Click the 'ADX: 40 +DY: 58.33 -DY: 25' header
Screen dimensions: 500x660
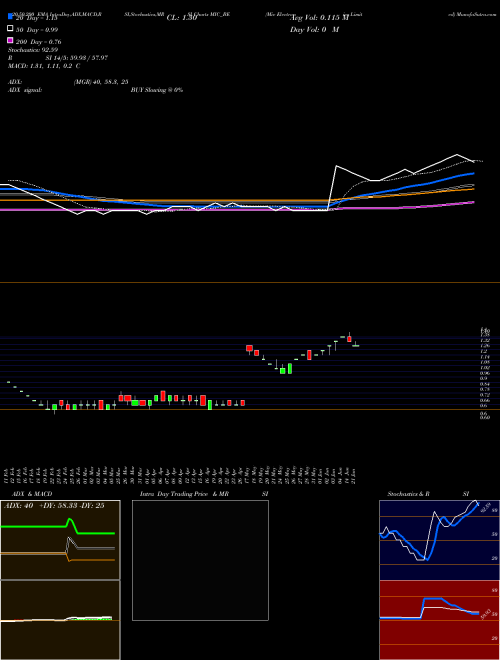point(54,506)
